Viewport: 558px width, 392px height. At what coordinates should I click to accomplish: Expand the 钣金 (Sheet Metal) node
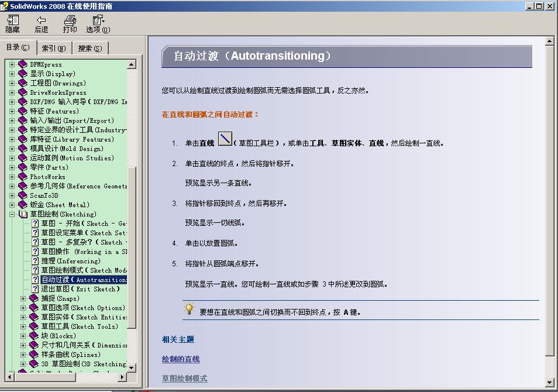pos(12,205)
